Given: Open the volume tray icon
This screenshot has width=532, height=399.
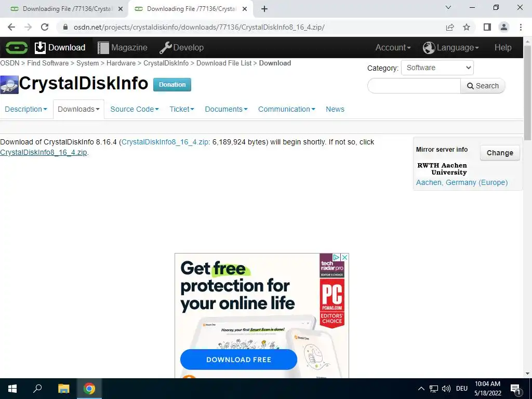Looking at the screenshot, I should [446, 389].
